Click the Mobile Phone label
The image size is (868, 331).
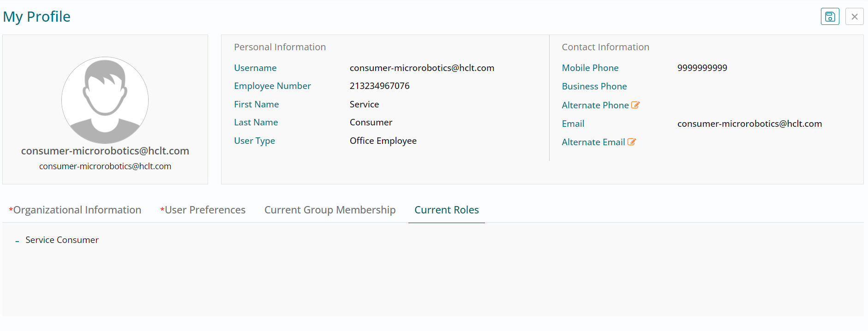click(590, 68)
